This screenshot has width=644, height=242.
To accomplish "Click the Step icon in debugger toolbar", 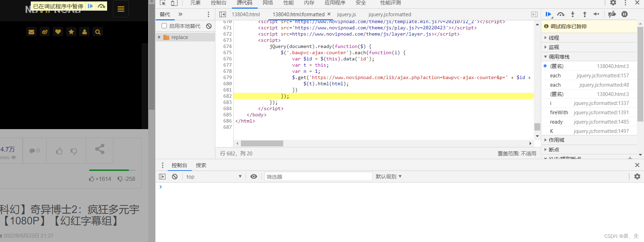I will pos(596,14).
